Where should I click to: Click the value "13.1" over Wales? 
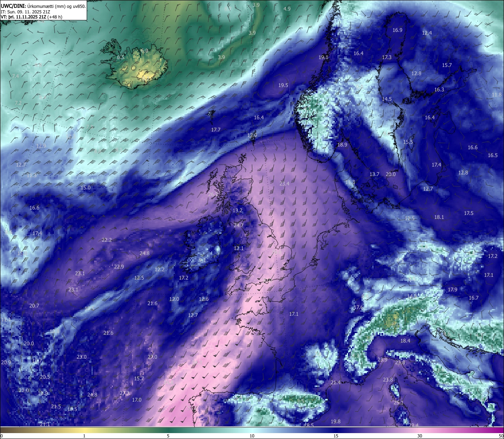(x=239, y=248)
